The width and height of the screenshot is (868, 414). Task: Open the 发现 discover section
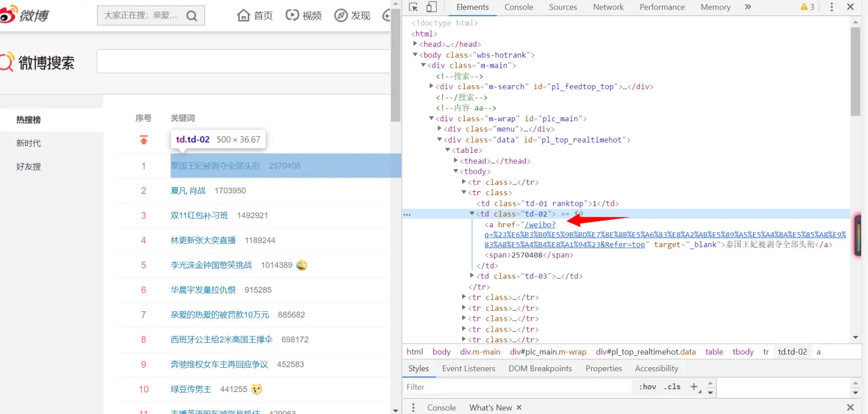point(352,16)
